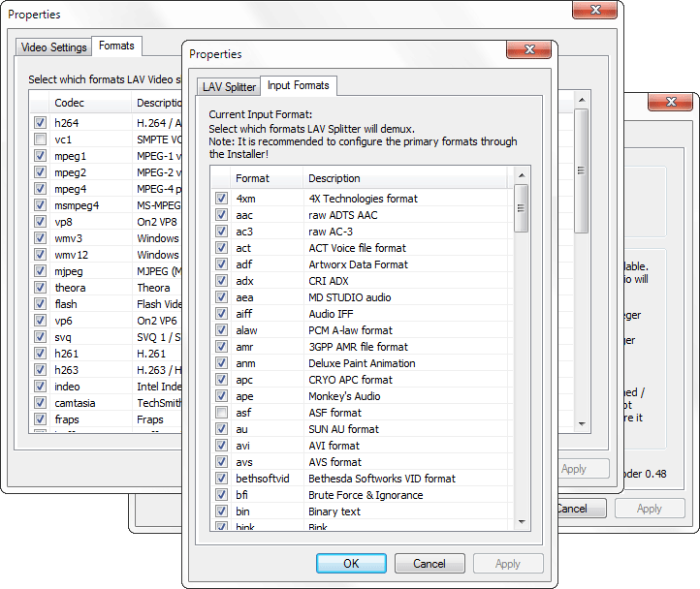This screenshot has width=700, height=589.
Task: Select the 'Artworx Data Format' entry
Action: click(x=358, y=264)
